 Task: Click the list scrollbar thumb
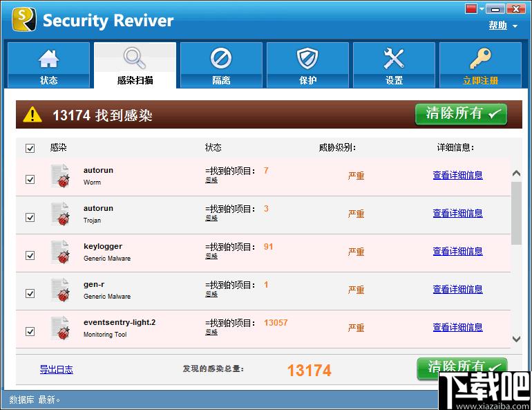tap(516, 213)
